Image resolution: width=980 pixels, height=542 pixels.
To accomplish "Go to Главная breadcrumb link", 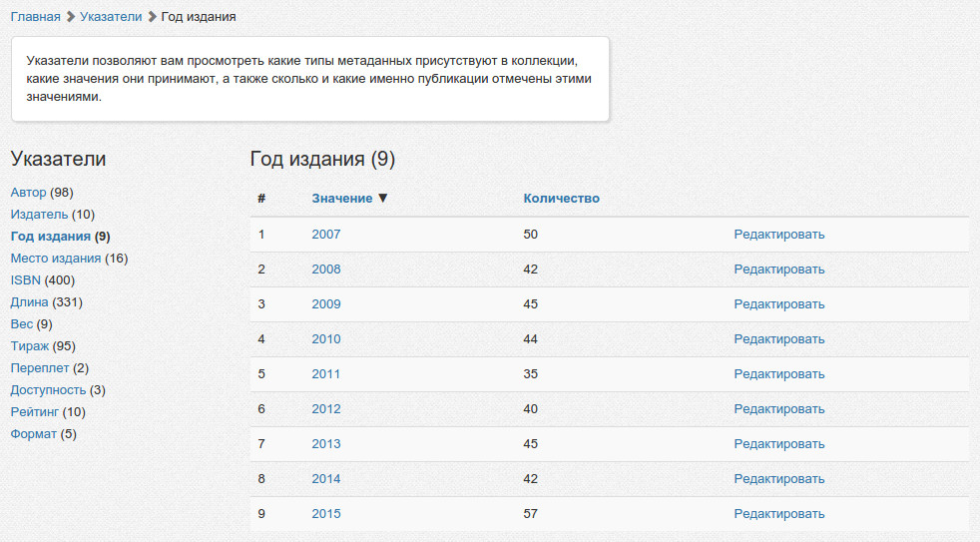I will (36, 17).
